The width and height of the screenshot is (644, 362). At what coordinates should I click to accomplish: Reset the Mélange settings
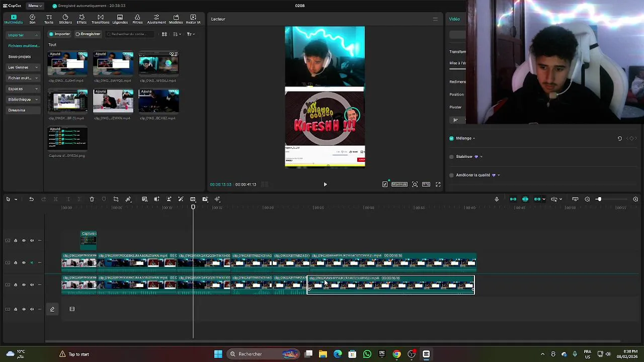coord(620,138)
